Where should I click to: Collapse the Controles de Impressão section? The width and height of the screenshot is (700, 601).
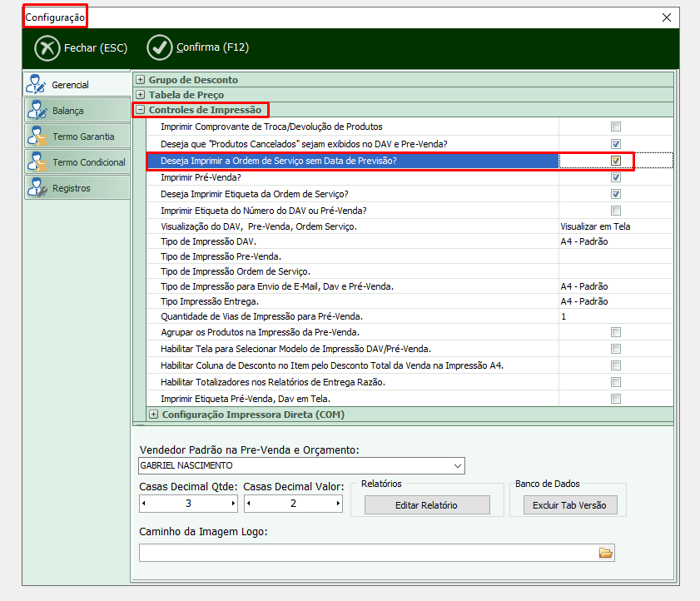point(141,110)
